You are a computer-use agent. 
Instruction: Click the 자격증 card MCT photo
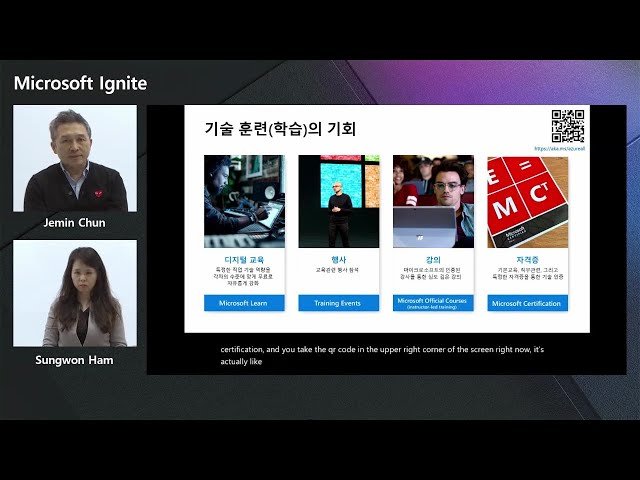coord(527,201)
